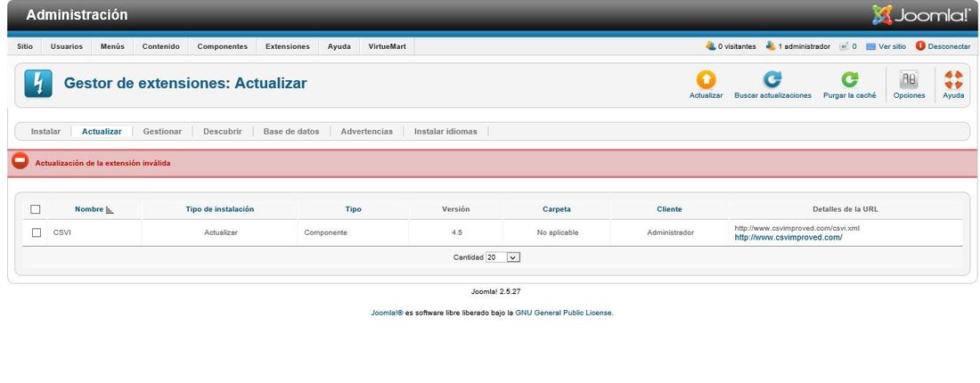Viewport: 980px width, 383px height.
Task: Click the Componente type cell
Action: click(x=325, y=232)
